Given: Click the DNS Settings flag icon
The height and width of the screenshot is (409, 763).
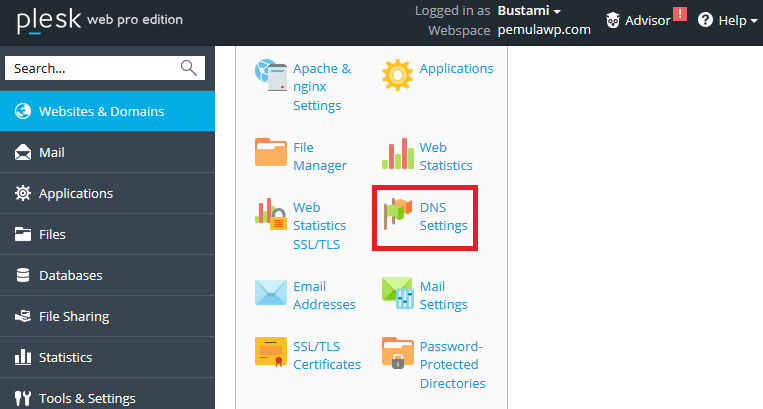Looking at the screenshot, I should (398, 213).
